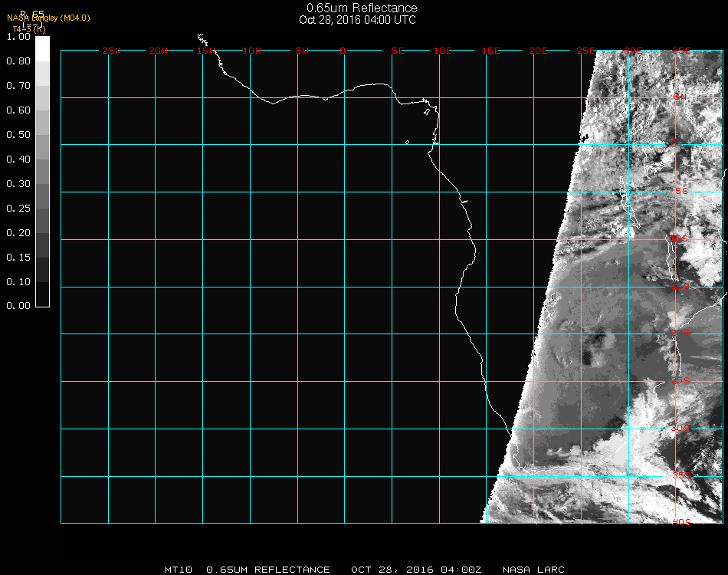The width and height of the screenshot is (728, 575).
Task: Click the 0.50 value on the reflectance scale
Action: [18, 135]
